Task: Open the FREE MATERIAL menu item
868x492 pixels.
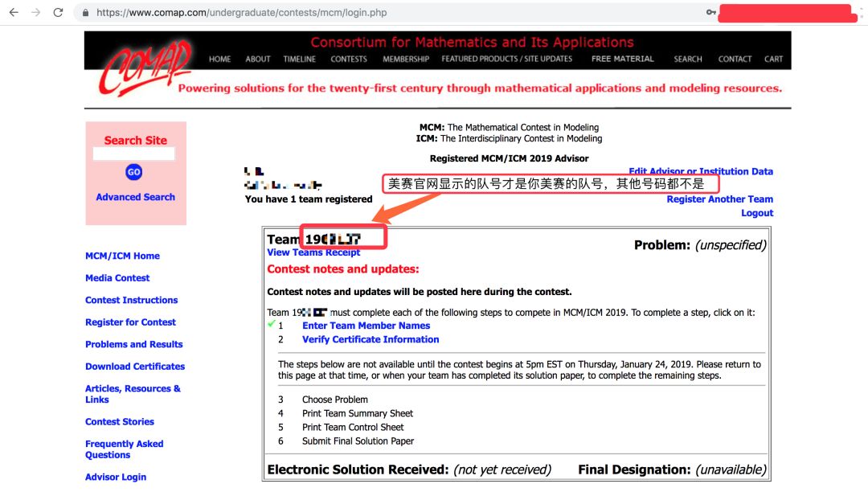Action: 623,59
